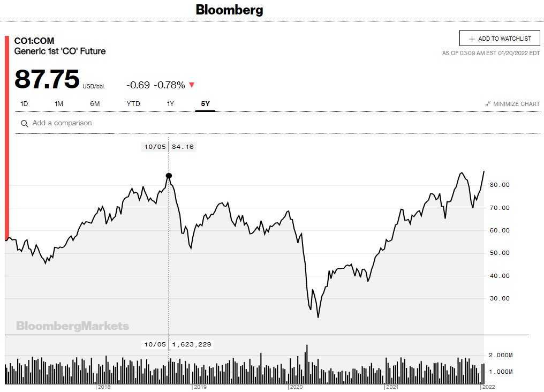Click the 2020 label on the time axis
The image size is (544, 392).
pyautogui.click(x=296, y=387)
